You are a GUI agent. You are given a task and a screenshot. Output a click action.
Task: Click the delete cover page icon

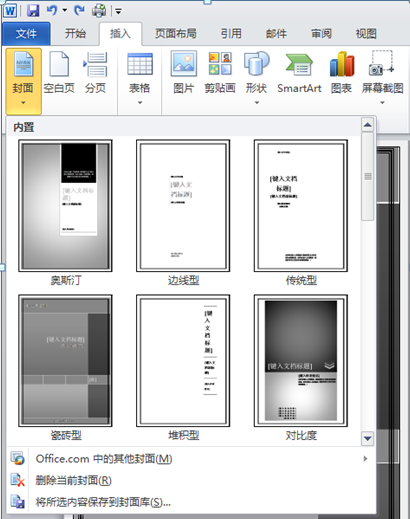[17, 480]
